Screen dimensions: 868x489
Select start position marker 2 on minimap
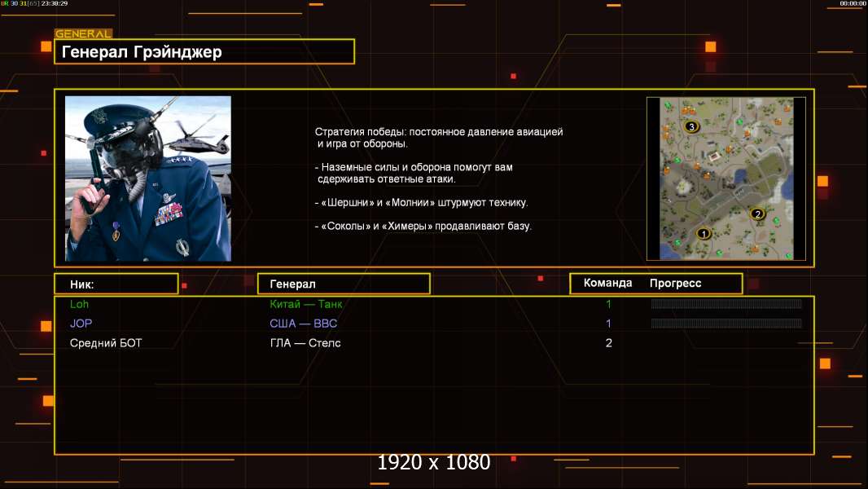pyautogui.click(x=757, y=214)
